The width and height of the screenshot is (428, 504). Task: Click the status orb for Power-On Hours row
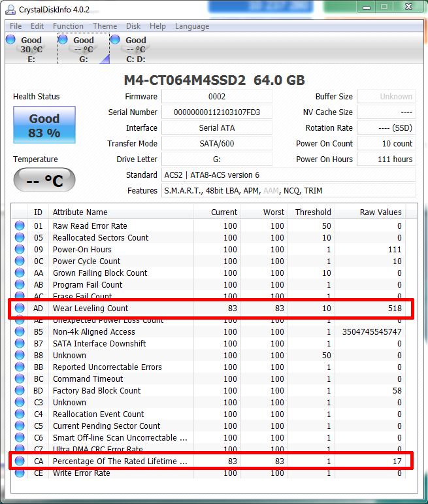tap(20, 249)
